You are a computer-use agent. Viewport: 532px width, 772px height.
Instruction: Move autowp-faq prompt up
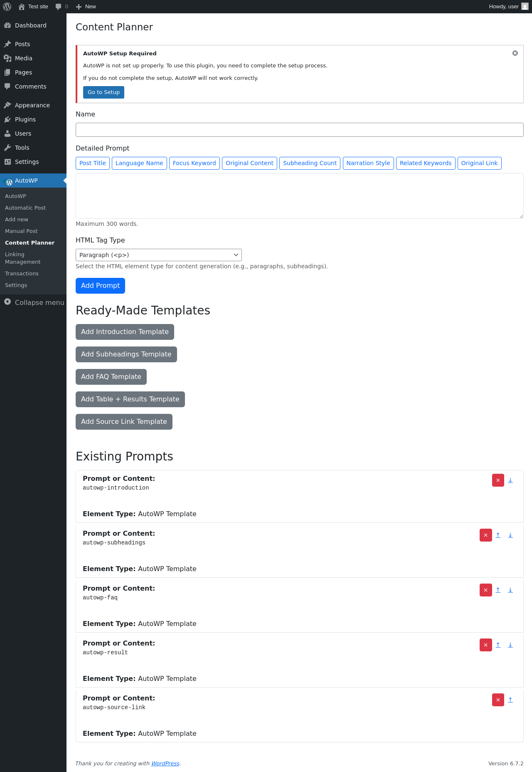click(x=498, y=590)
